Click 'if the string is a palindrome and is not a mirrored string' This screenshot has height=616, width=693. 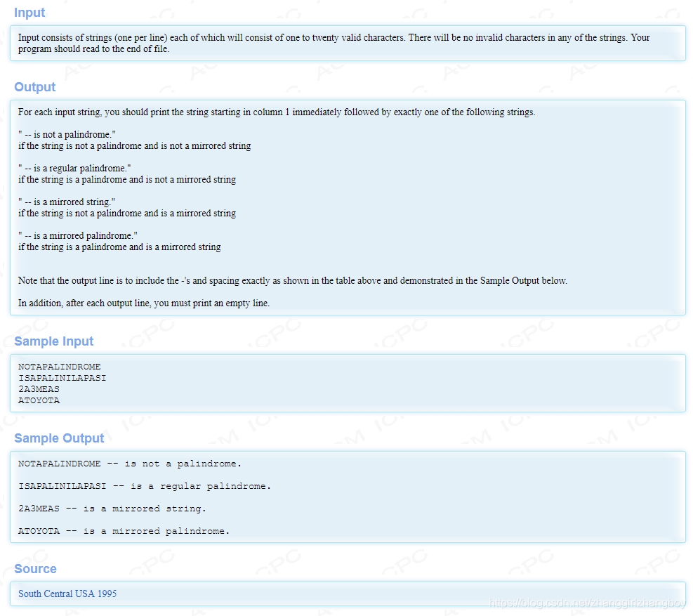[x=127, y=179]
